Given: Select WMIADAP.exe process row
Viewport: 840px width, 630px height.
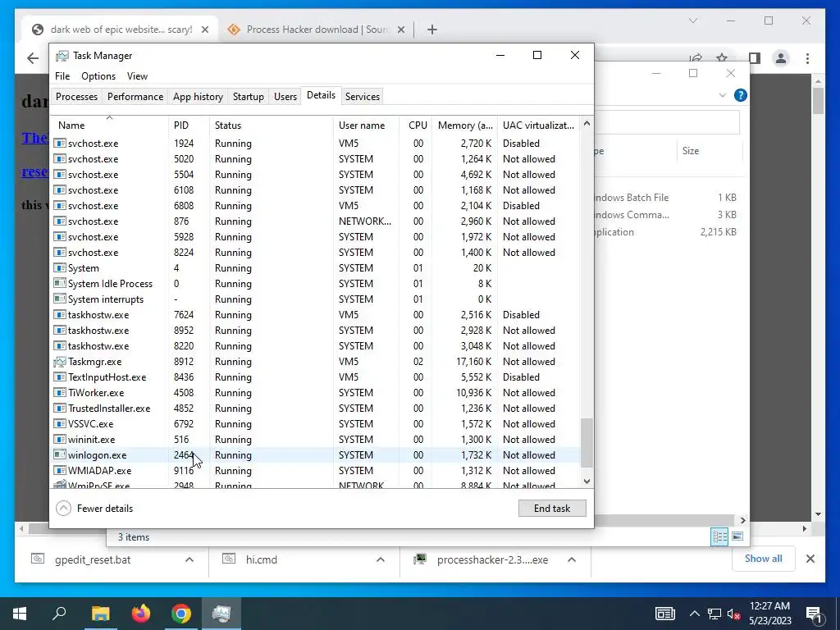Looking at the screenshot, I should tap(315, 470).
